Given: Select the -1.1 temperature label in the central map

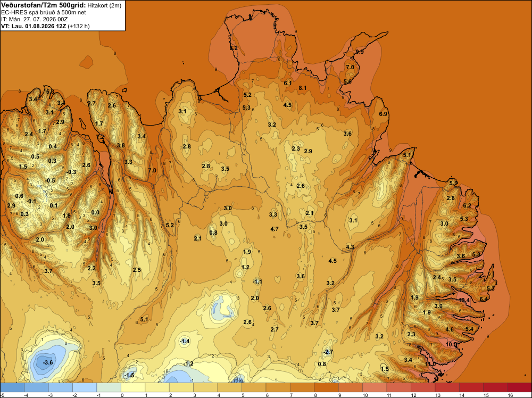Looking at the screenshot, I should (x=257, y=281).
